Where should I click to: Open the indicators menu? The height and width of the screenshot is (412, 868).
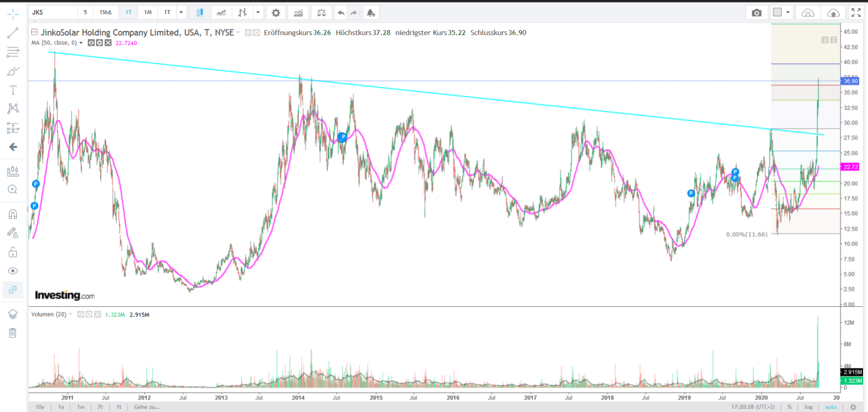(298, 13)
